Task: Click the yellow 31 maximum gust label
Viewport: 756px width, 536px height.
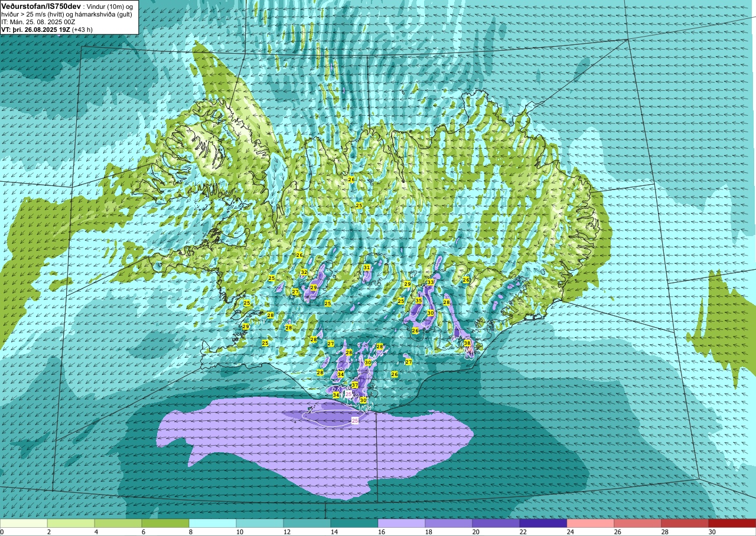Action: [x=367, y=267]
